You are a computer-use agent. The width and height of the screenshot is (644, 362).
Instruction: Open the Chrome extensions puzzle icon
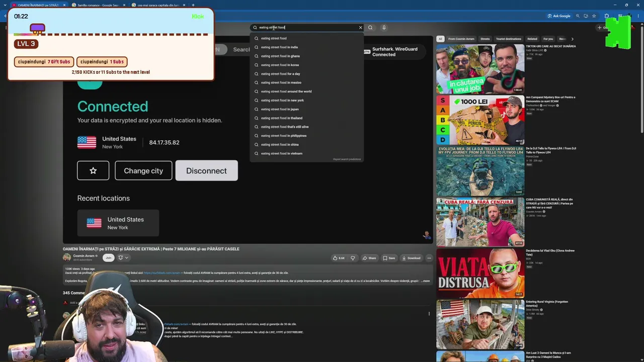606,16
